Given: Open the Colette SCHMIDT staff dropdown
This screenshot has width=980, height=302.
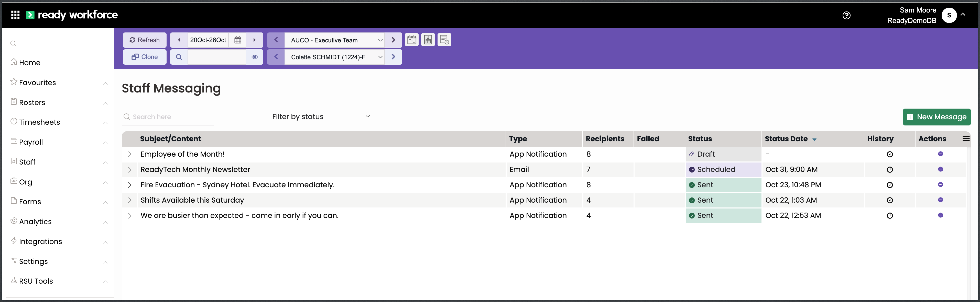Looking at the screenshot, I should point(335,57).
